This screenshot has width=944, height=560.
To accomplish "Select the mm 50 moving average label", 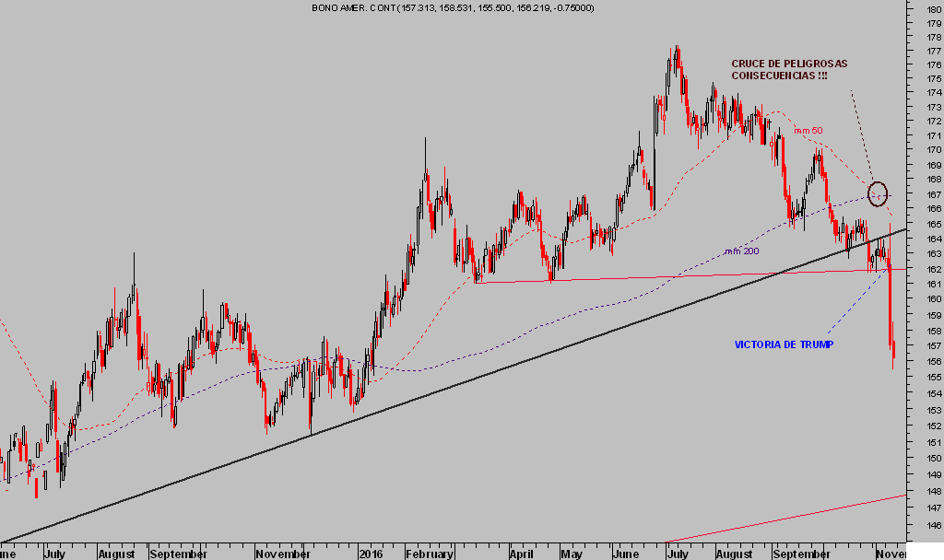I will pos(808,131).
